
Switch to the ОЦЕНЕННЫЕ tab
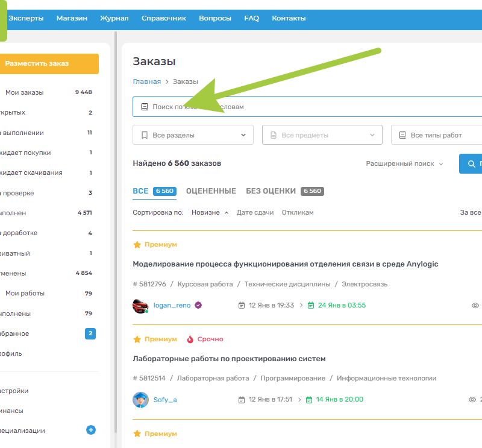211,191
